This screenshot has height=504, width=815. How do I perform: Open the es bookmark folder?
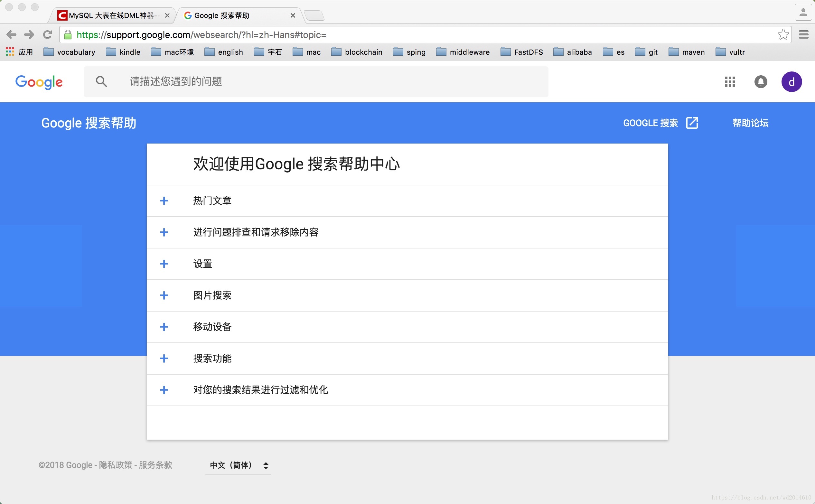pyautogui.click(x=613, y=52)
